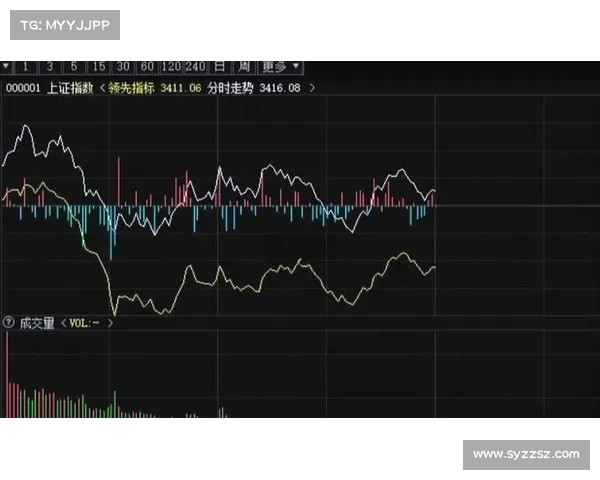The height and width of the screenshot is (480, 600).
Task: Switch to the 30-minute period tab
Action: 123,67
